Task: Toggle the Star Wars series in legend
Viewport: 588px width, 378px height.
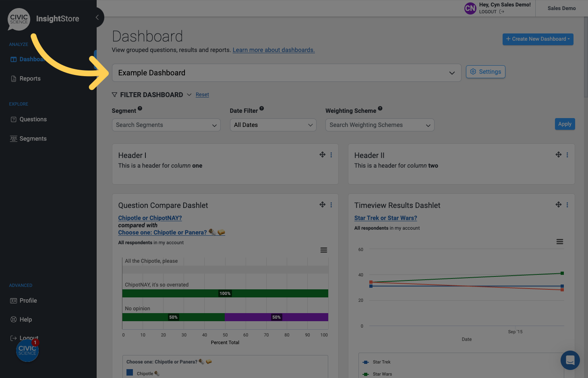Action: click(x=378, y=374)
